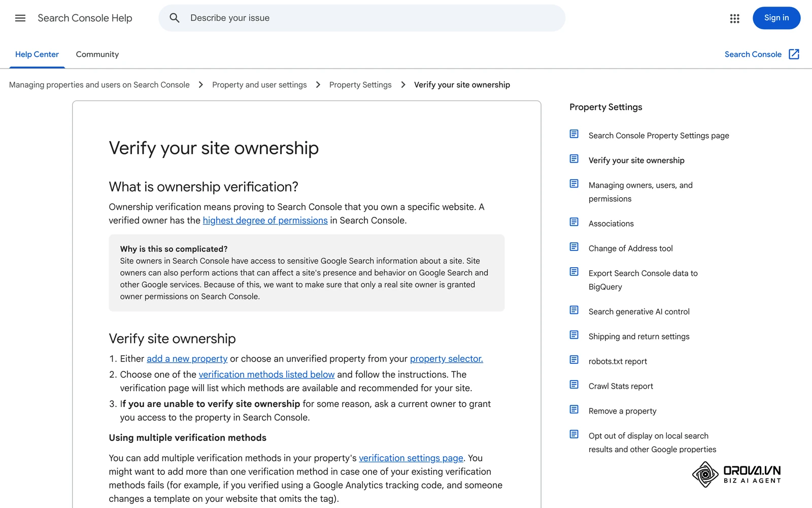Viewport: 812px width, 508px height.
Task: Go to Managing properties and users breadcrumb
Action: click(x=99, y=85)
